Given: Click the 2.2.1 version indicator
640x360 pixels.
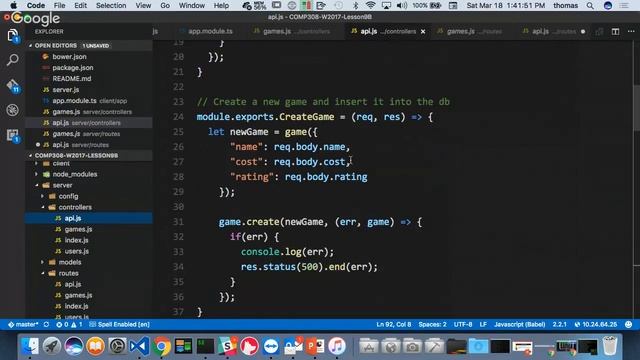Looking at the screenshot, I should tap(559, 324).
